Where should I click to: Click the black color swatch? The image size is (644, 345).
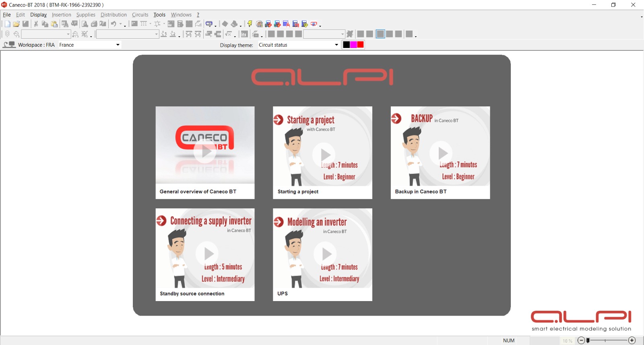[x=346, y=45]
